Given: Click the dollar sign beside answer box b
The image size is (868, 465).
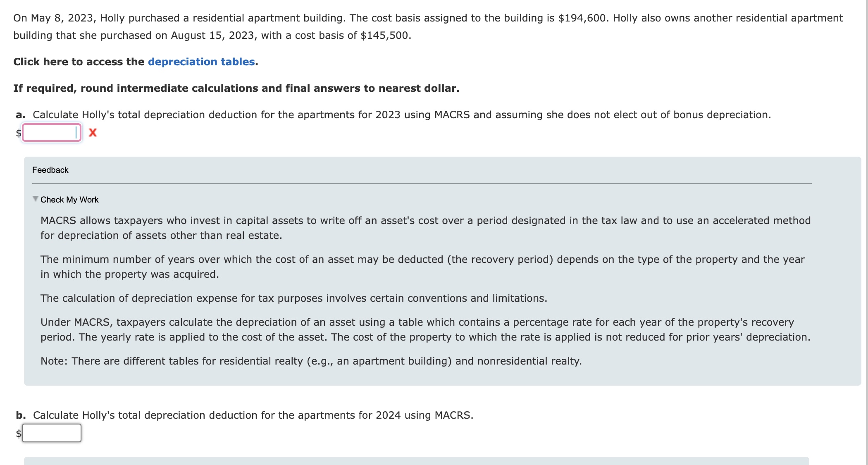Looking at the screenshot, I should click(x=18, y=433).
